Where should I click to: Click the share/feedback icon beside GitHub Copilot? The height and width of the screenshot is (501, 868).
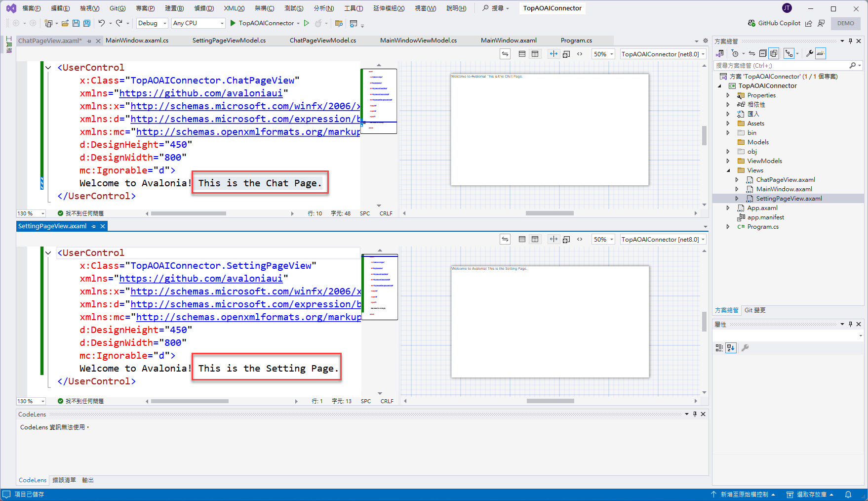(809, 23)
